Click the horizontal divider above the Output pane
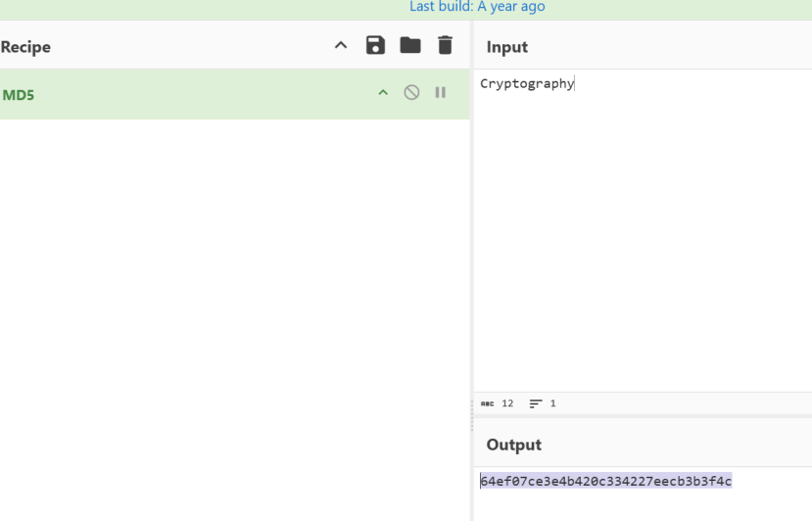 click(x=642, y=417)
